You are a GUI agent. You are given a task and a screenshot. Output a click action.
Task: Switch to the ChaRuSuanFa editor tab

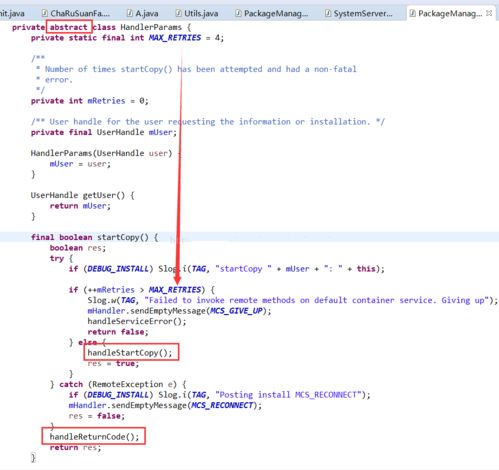[x=76, y=13]
